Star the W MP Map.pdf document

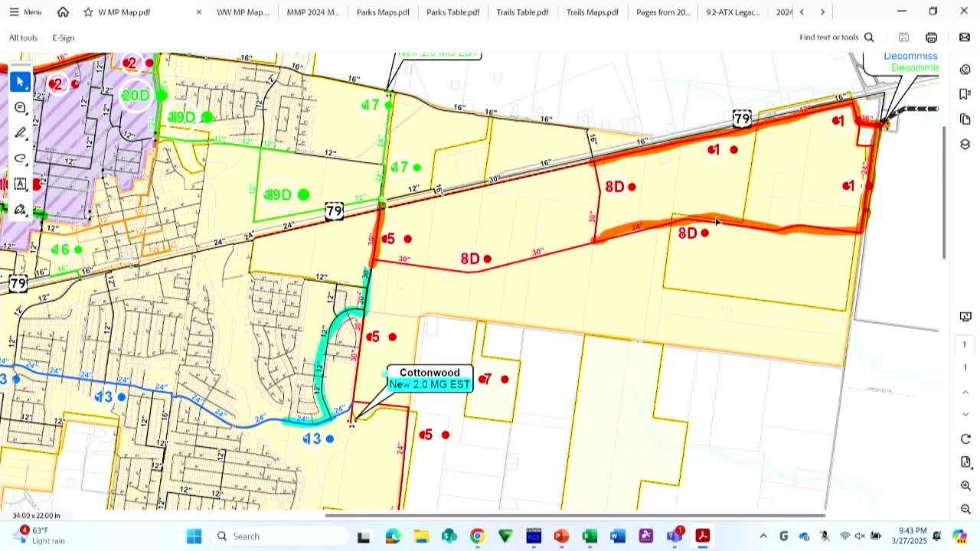(x=88, y=12)
